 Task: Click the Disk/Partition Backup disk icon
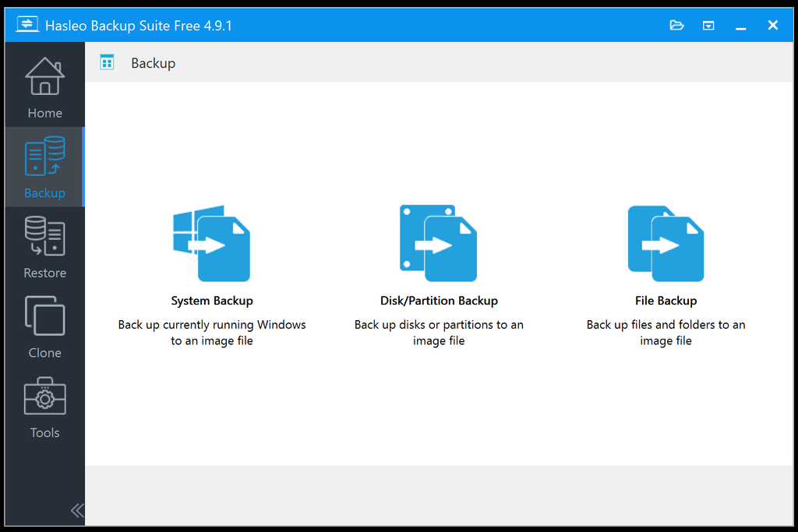[439, 242]
